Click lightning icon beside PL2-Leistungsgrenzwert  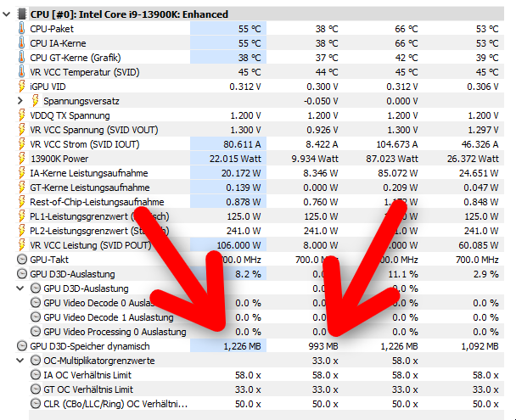click(22, 231)
